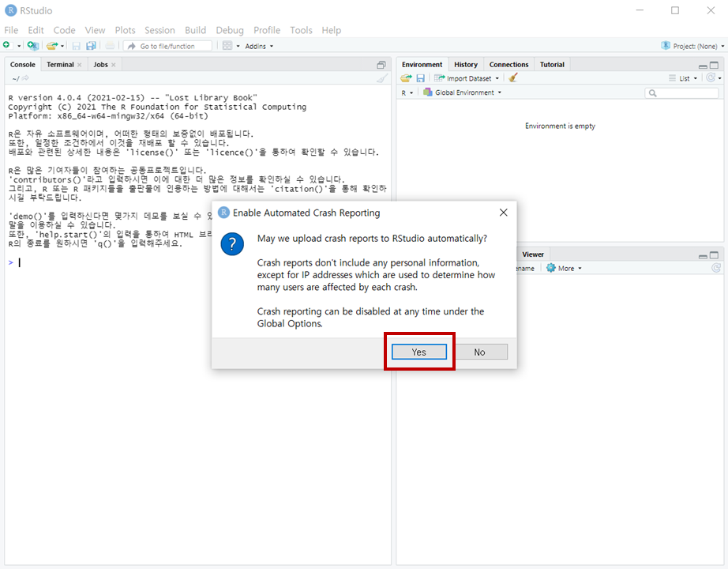The height and width of the screenshot is (569, 728).
Task: Click the Save All documents icon
Action: click(x=91, y=46)
